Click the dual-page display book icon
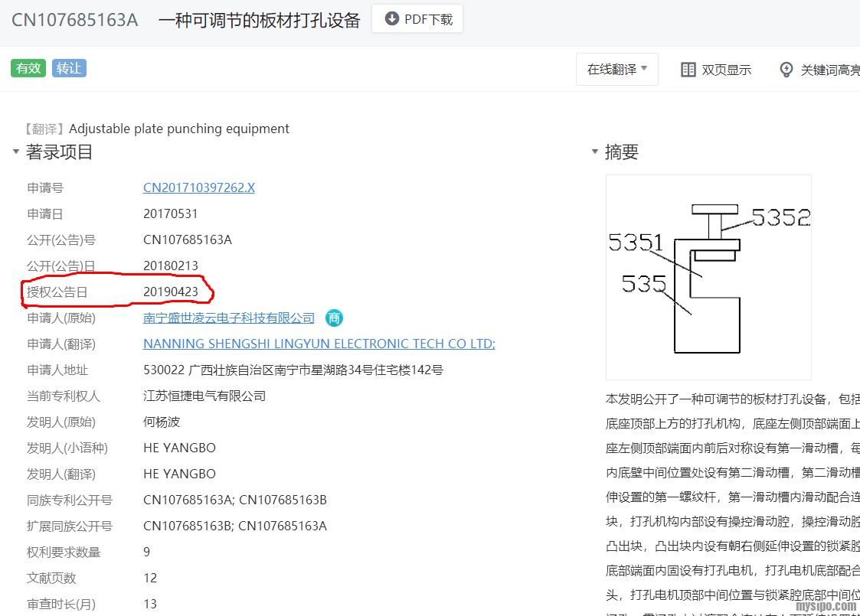This screenshot has width=860, height=616. point(688,70)
